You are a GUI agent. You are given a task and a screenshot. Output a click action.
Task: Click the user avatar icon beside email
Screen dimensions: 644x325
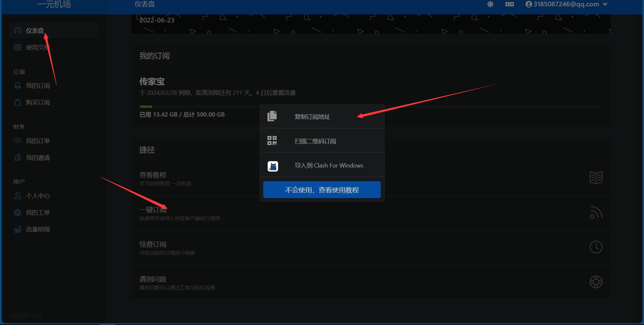click(x=529, y=4)
